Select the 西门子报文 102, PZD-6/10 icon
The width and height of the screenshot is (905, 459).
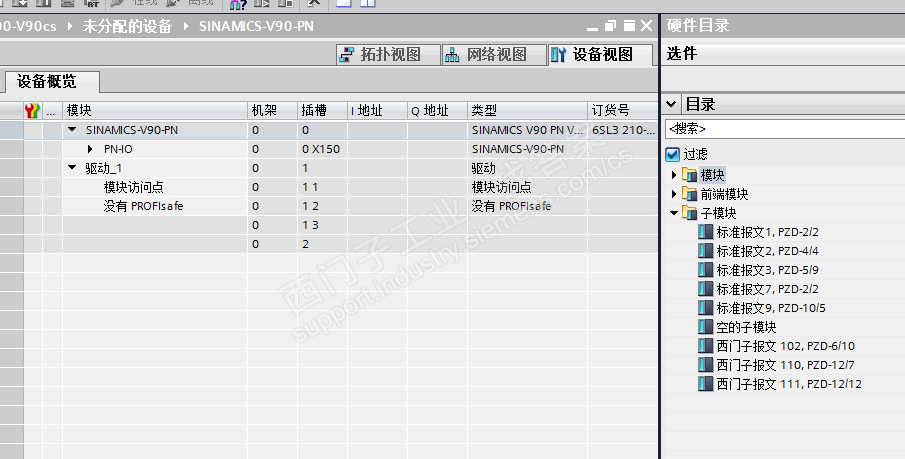(705, 346)
